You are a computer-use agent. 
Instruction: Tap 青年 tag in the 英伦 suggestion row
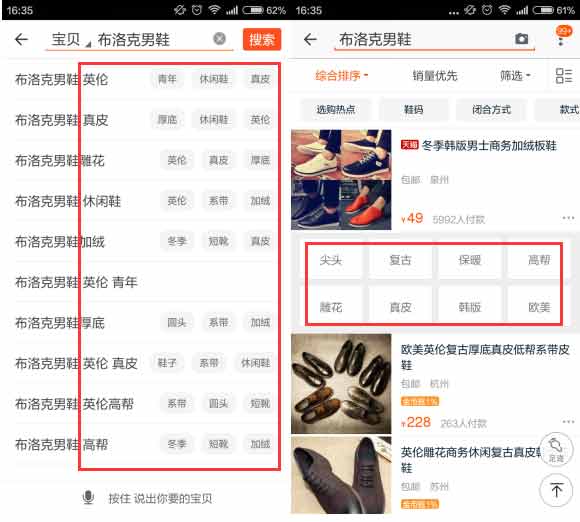coord(167,79)
